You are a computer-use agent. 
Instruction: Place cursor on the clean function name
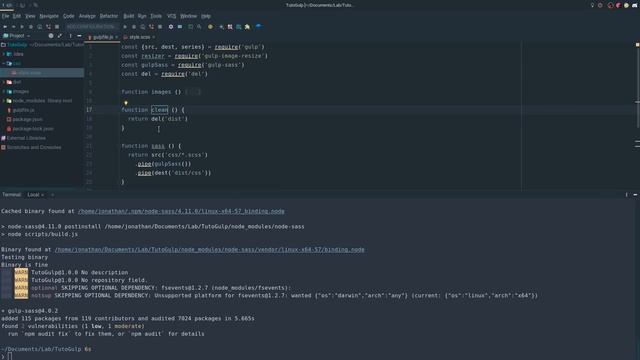(x=160, y=110)
